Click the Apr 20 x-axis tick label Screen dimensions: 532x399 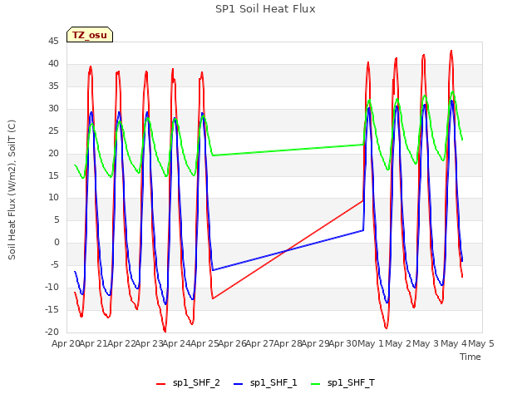click(x=66, y=343)
